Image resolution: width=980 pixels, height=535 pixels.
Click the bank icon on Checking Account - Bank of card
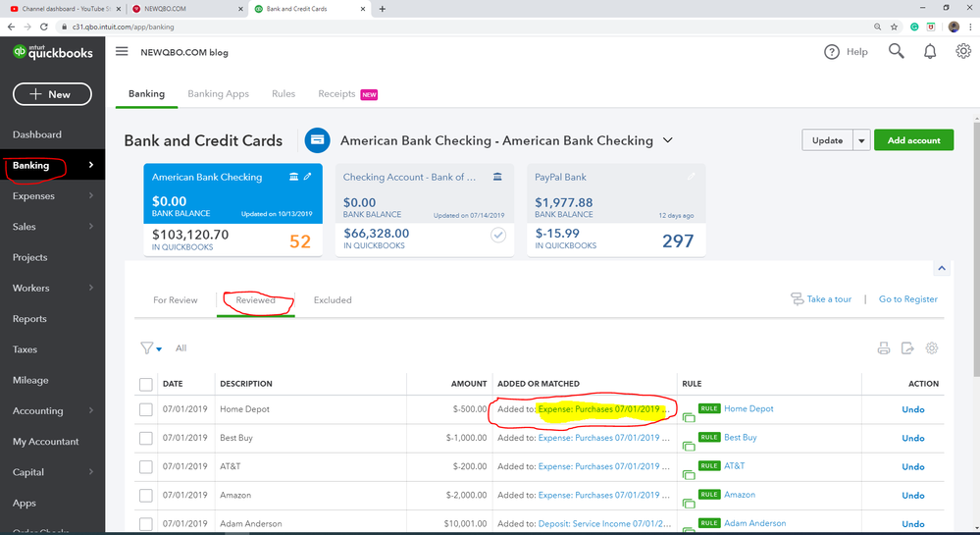coord(497,177)
